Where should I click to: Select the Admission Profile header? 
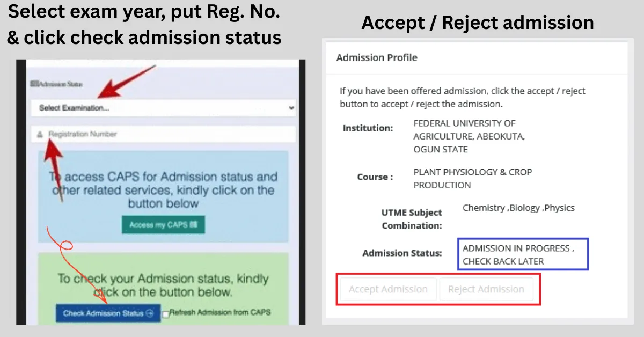click(376, 57)
